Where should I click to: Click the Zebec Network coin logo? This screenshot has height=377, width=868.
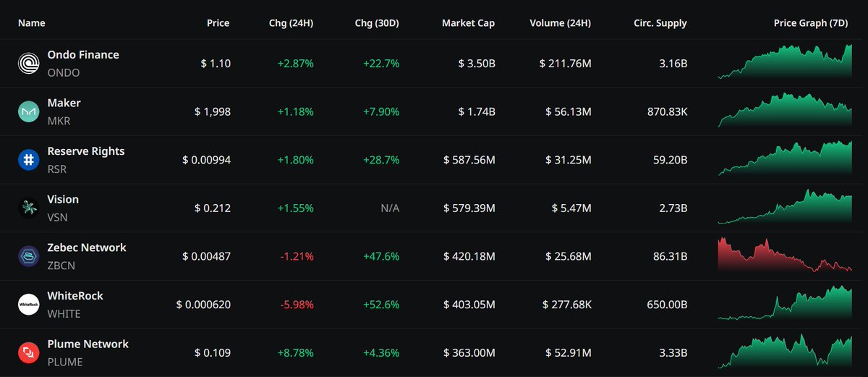(28, 257)
